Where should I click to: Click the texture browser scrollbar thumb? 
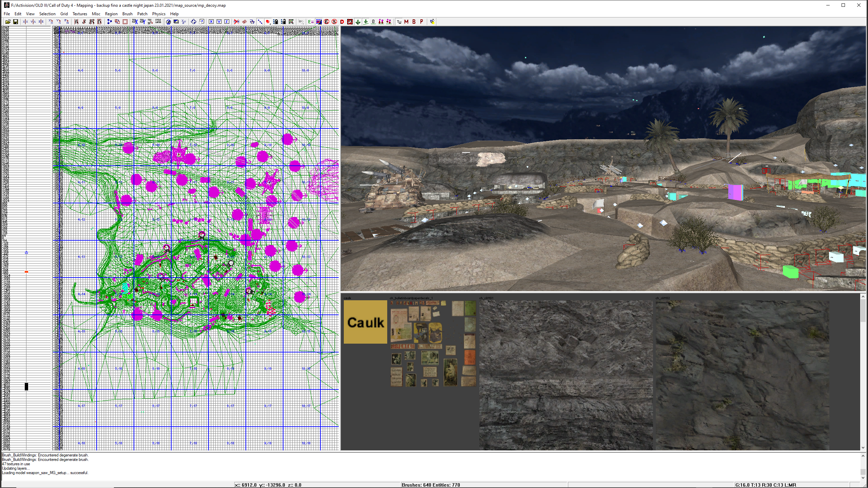(863, 311)
